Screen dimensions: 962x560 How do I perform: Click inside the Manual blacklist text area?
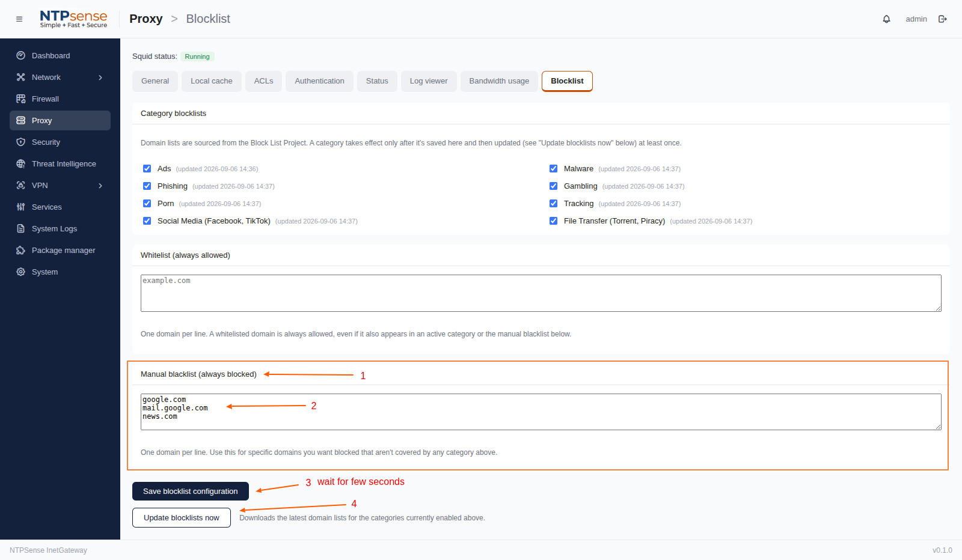pyautogui.click(x=541, y=412)
